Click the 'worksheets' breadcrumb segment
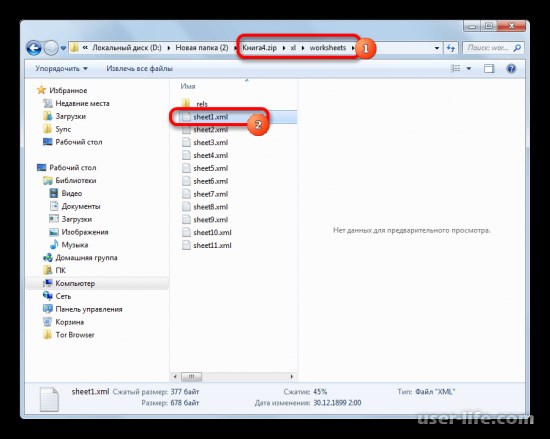550x439 pixels. coord(327,48)
